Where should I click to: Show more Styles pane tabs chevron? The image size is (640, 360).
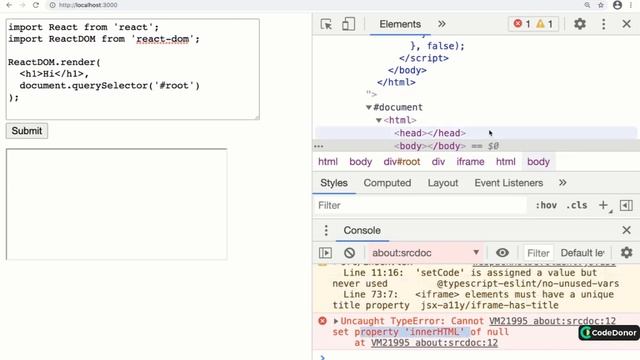point(562,182)
